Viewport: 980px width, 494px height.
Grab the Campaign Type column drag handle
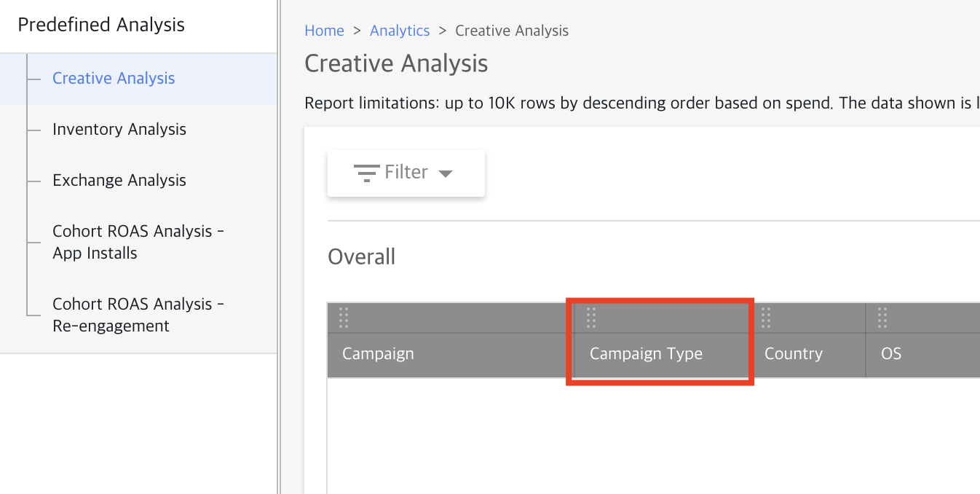pyautogui.click(x=591, y=318)
